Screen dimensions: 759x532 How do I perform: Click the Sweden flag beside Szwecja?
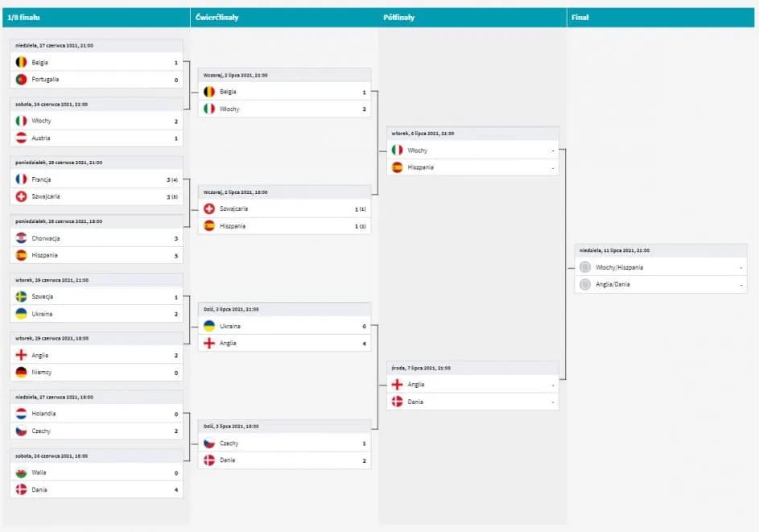(x=21, y=296)
